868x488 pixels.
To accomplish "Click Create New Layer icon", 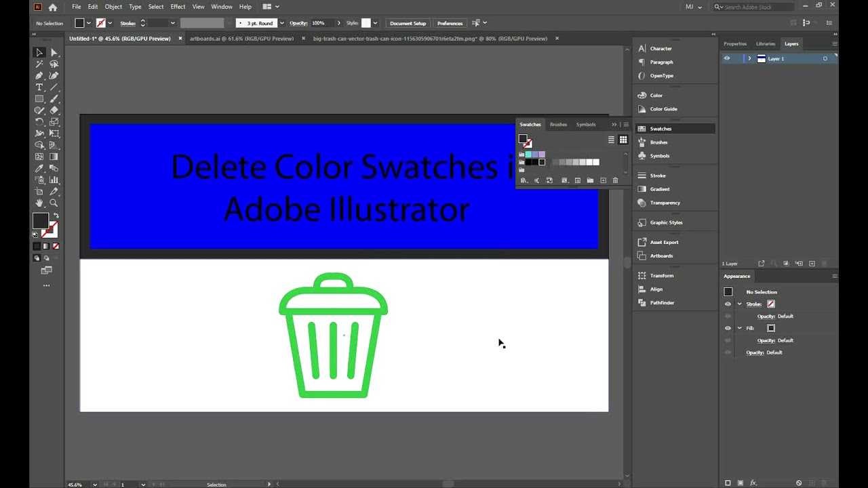I will point(812,264).
